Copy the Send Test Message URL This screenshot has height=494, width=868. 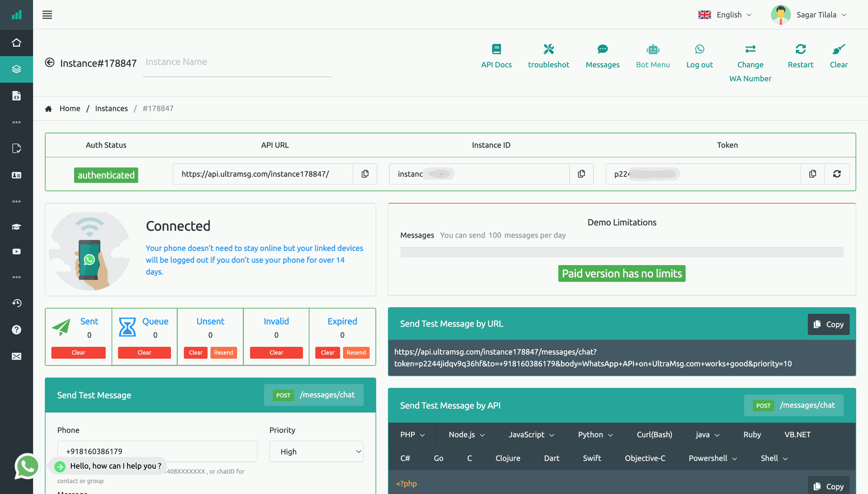(x=828, y=324)
